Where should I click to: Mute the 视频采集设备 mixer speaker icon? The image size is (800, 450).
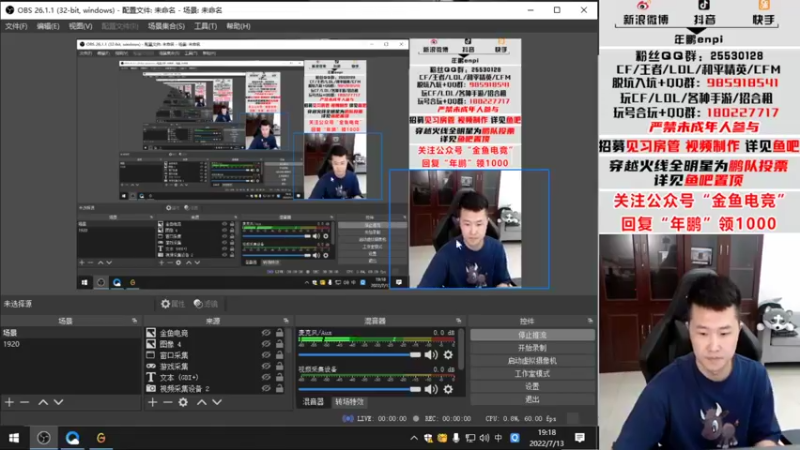click(x=431, y=389)
